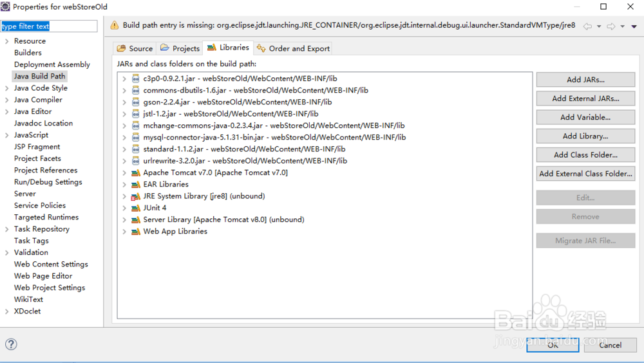Open the Targeted Runtimes page
This screenshot has width=644, height=363.
46,218
